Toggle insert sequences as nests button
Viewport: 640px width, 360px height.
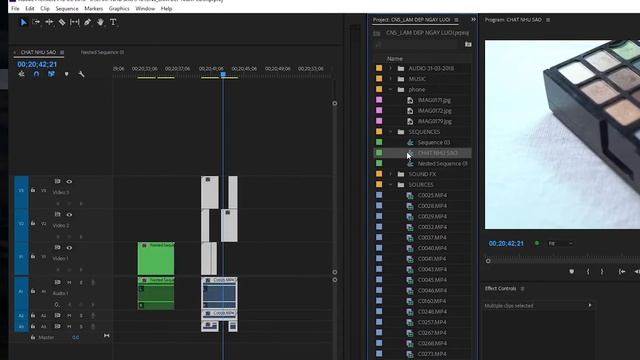click(22, 74)
